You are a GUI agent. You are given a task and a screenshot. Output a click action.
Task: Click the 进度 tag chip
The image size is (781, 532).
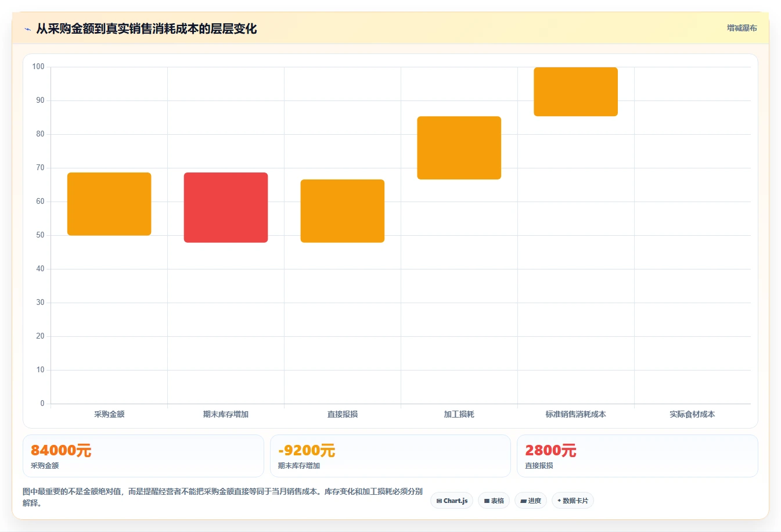pos(531,501)
